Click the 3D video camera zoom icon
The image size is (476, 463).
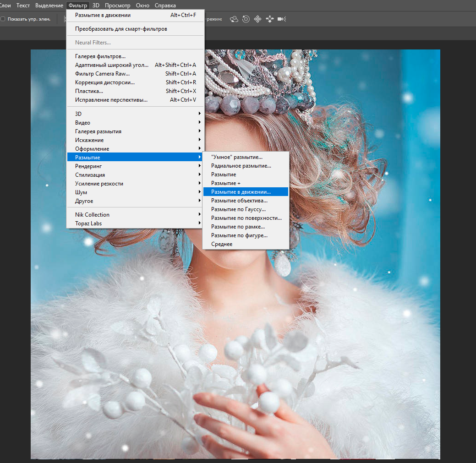point(281,19)
